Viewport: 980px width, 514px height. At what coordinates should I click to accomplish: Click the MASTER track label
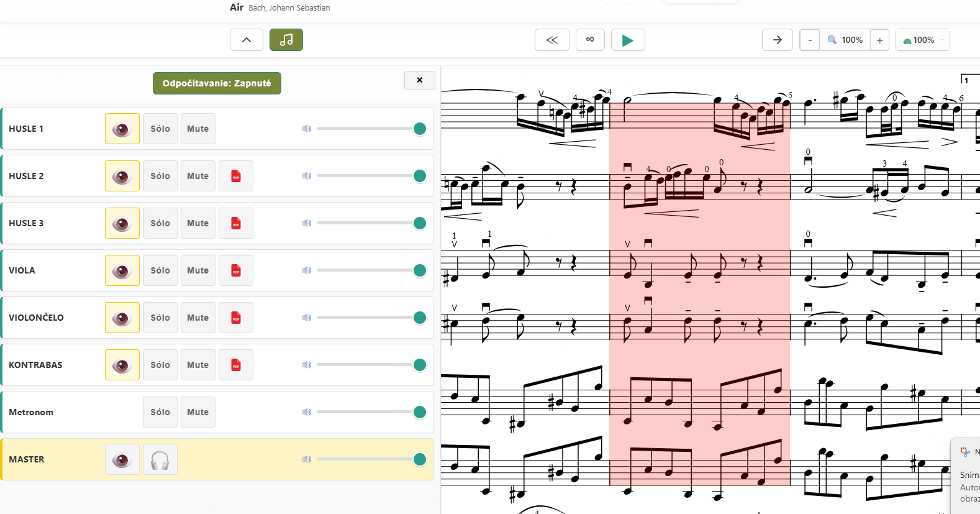pos(27,459)
